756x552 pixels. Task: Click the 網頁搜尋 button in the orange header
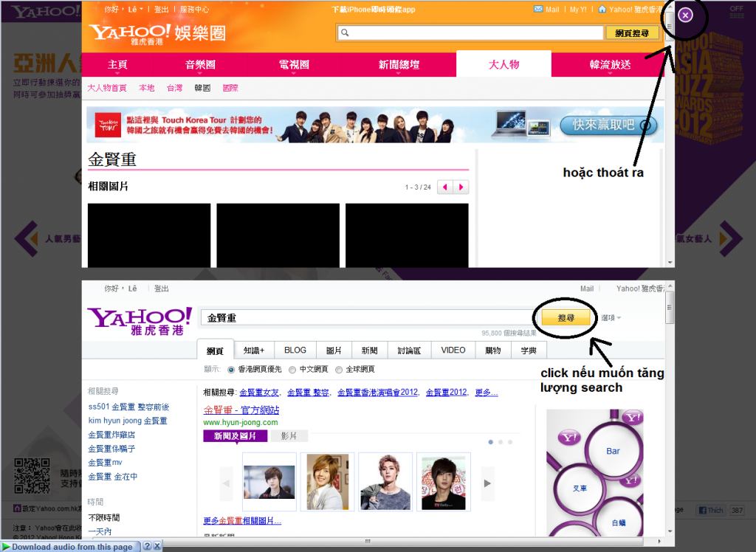tap(632, 32)
